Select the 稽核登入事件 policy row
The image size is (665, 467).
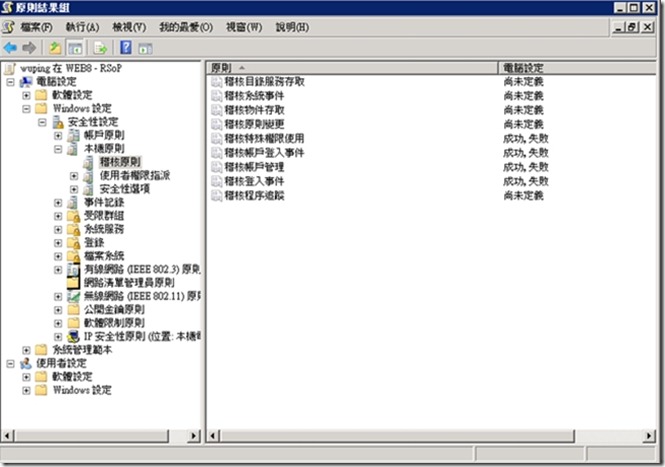(x=254, y=182)
